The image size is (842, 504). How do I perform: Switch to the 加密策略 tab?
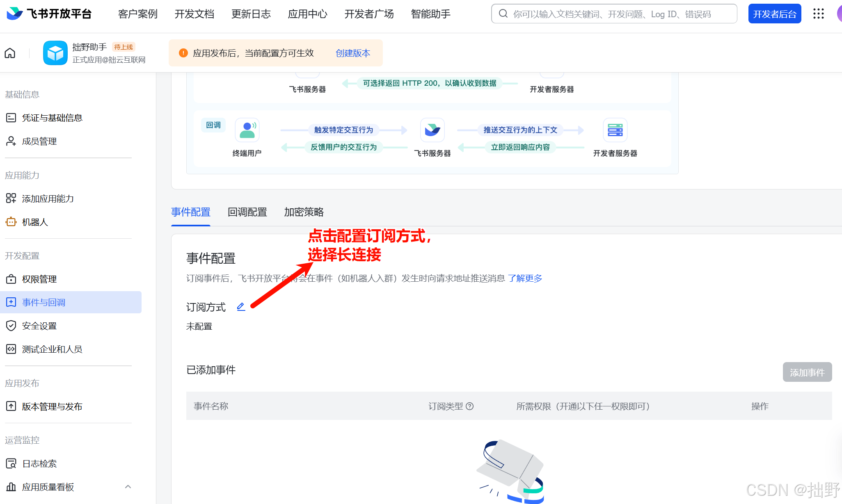304,212
